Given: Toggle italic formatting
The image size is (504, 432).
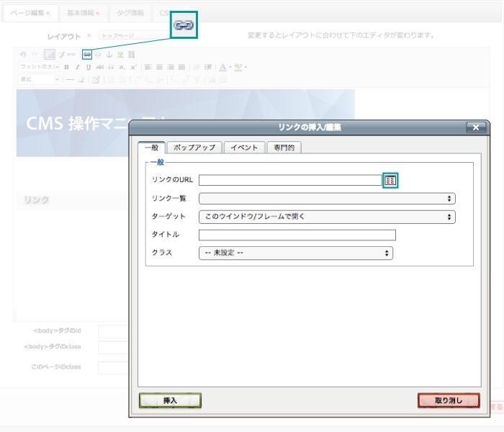Looking at the screenshot, I should [77, 67].
